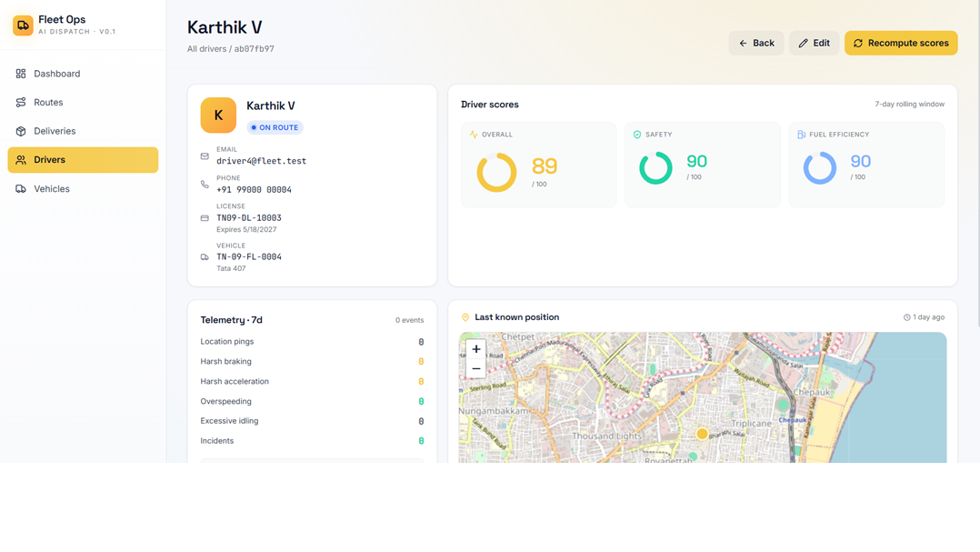
Task: Click the Location pings row
Action: click(312, 342)
